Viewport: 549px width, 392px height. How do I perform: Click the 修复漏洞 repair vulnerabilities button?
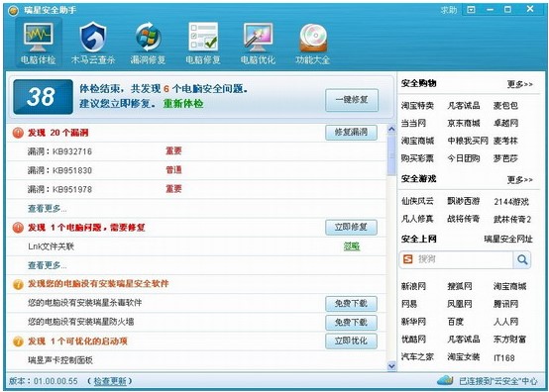pos(351,133)
